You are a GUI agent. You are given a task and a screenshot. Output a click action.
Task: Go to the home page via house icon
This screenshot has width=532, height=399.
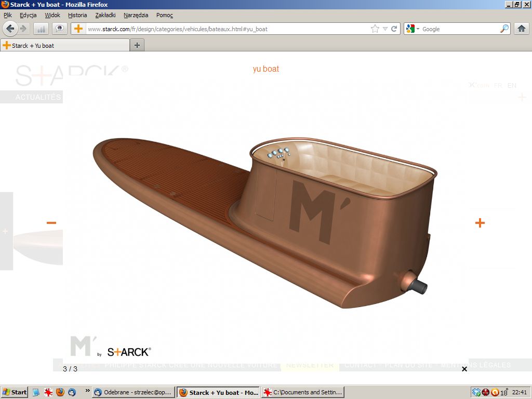[x=522, y=29]
